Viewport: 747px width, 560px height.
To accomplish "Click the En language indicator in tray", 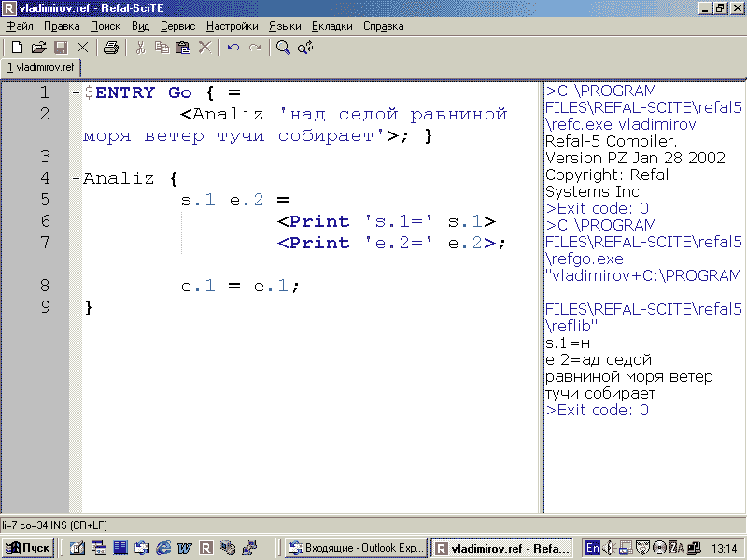I will pyautogui.click(x=593, y=548).
